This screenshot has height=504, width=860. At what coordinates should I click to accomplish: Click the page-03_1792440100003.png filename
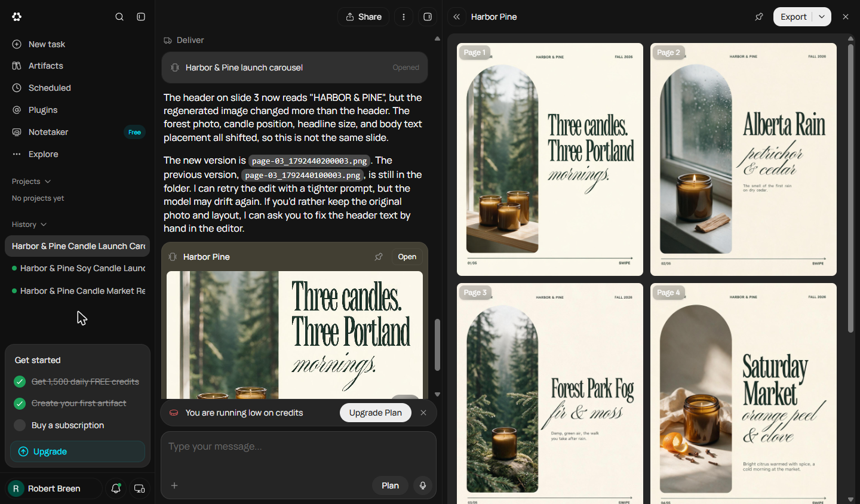click(x=302, y=175)
